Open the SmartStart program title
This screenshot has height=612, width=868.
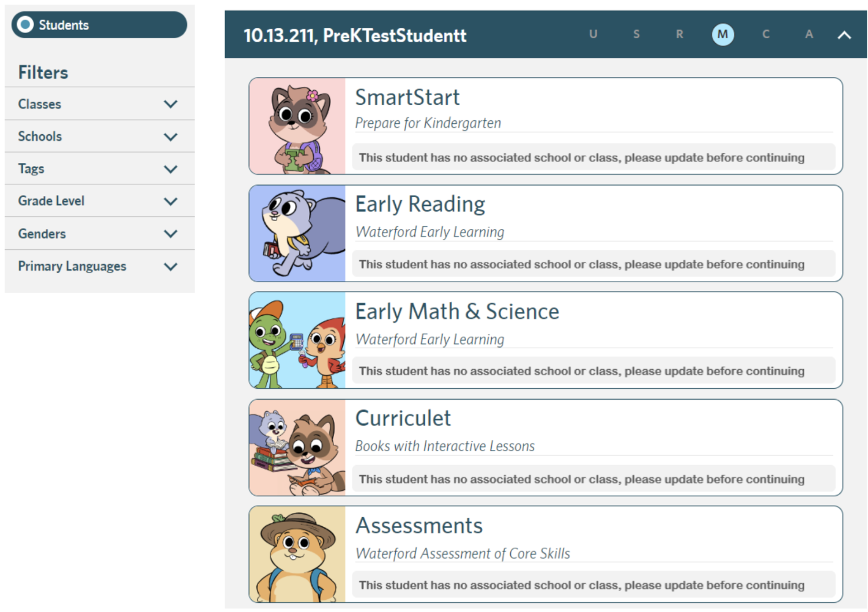click(407, 97)
